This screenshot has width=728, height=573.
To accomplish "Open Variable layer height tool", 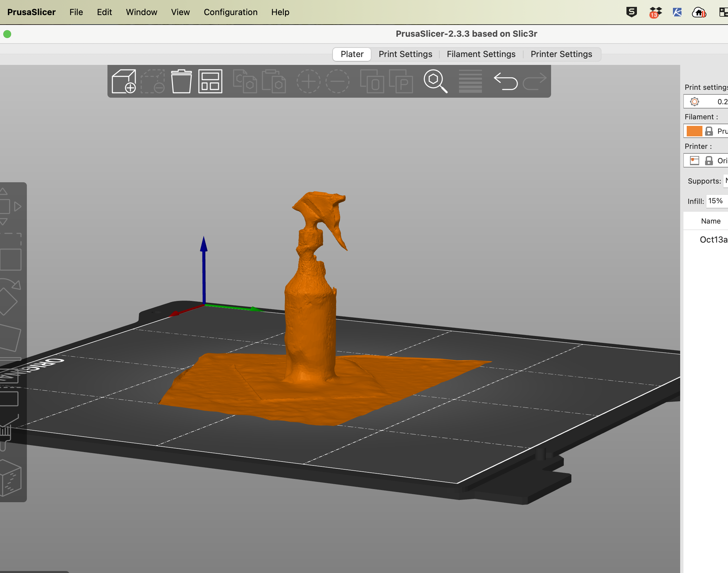I will click(x=470, y=81).
